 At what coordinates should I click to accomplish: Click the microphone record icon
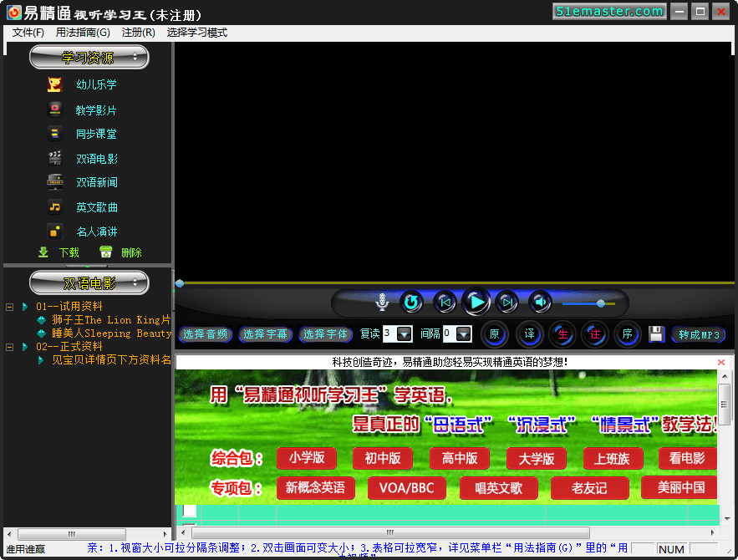pos(382,303)
